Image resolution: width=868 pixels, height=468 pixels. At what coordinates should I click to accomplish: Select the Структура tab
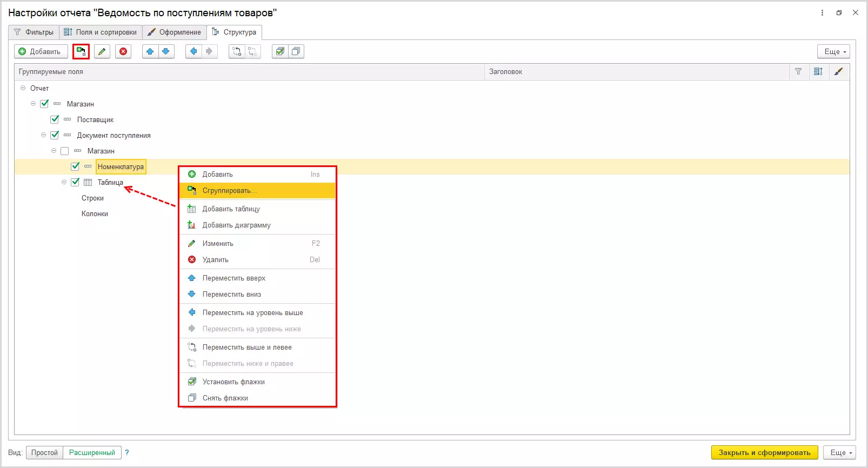pyautogui.click(x=235, y=32)
